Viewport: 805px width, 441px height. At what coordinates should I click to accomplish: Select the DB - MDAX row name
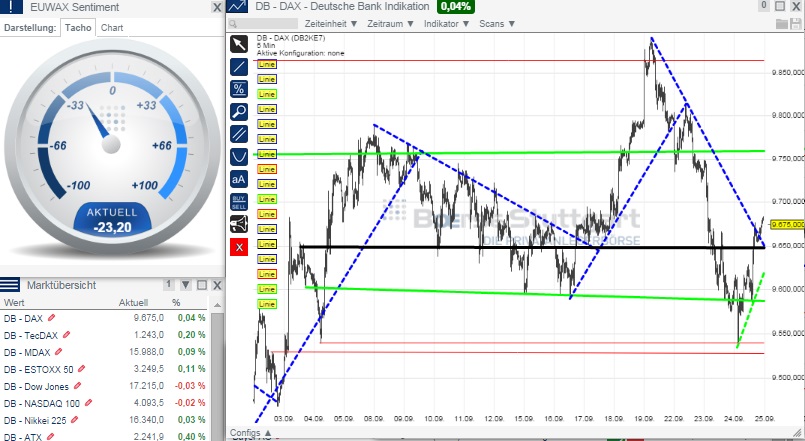27,352
